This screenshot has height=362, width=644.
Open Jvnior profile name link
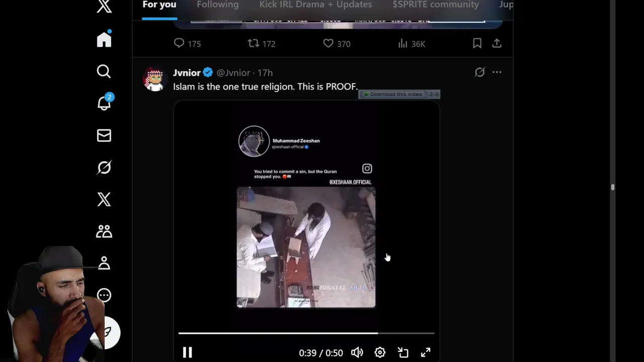187,72
